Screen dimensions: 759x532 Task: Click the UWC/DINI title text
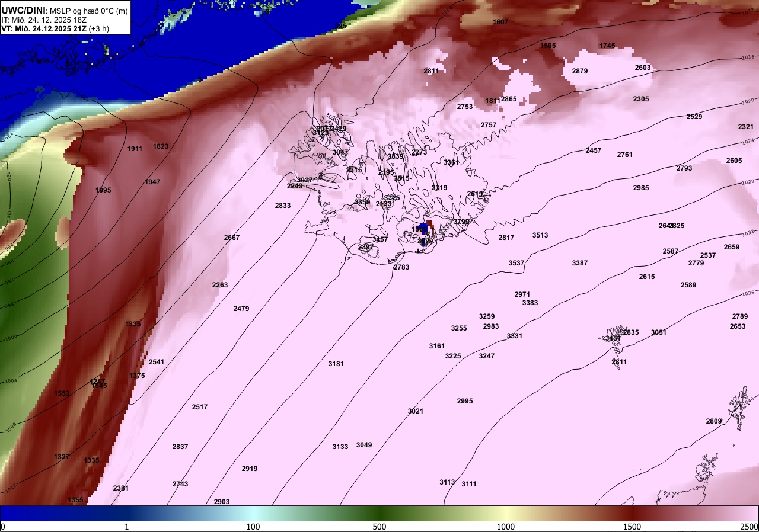(x=23, y=9)
